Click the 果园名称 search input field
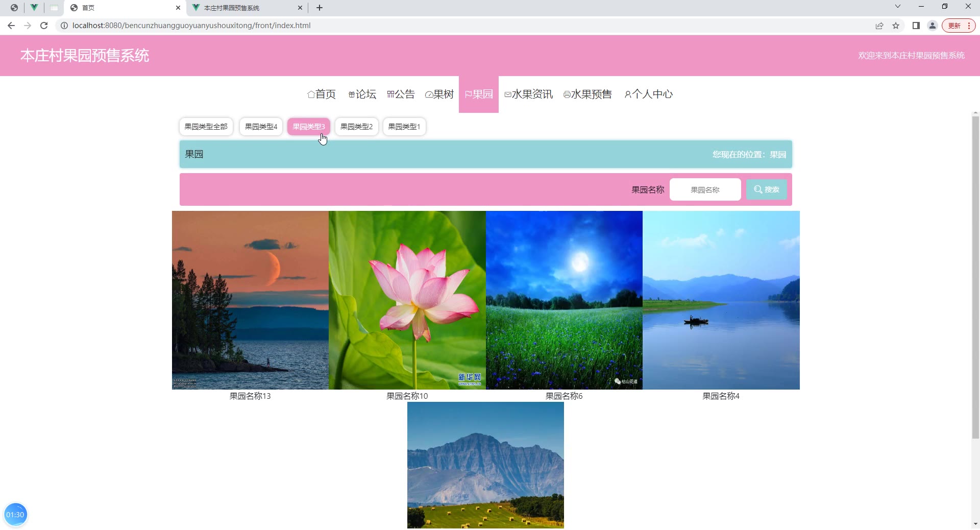The width and height of the screenshot is (980, 530). (x=705, y=189)
